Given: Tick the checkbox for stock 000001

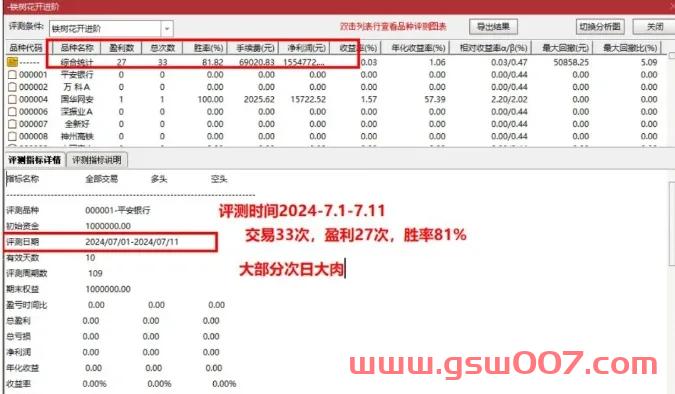Looking at the screenshot, I should tap(12, 74).
